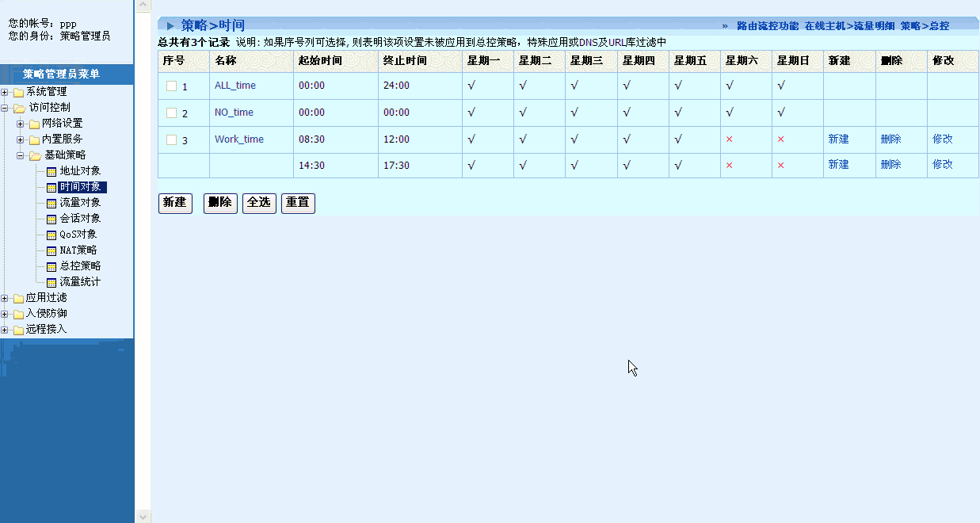Click the 流量统计 table icon
This screenshot has height=523, width=980.
click(51, 282)
